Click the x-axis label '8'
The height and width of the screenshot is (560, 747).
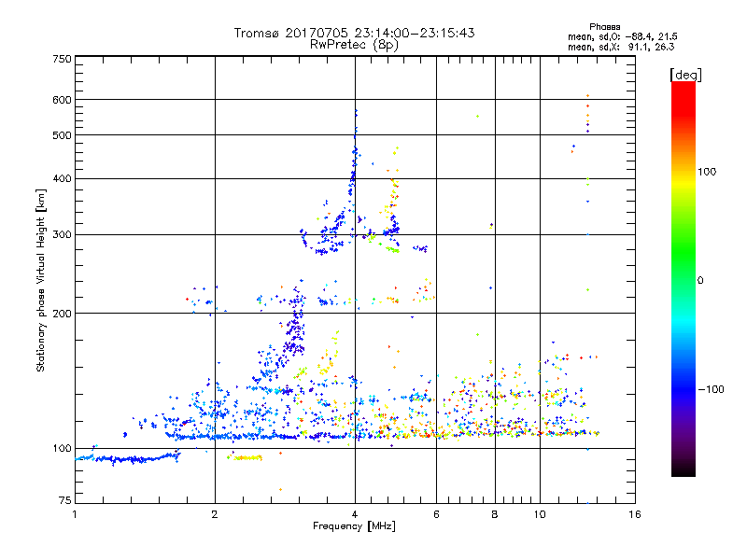(x=495, y=514)
